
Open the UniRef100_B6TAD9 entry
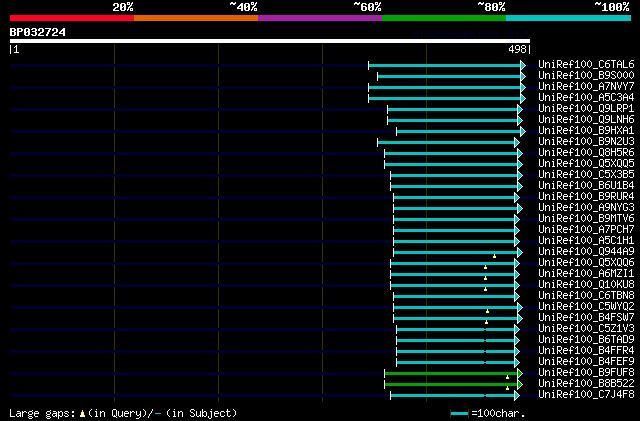(x=586, y=340)
